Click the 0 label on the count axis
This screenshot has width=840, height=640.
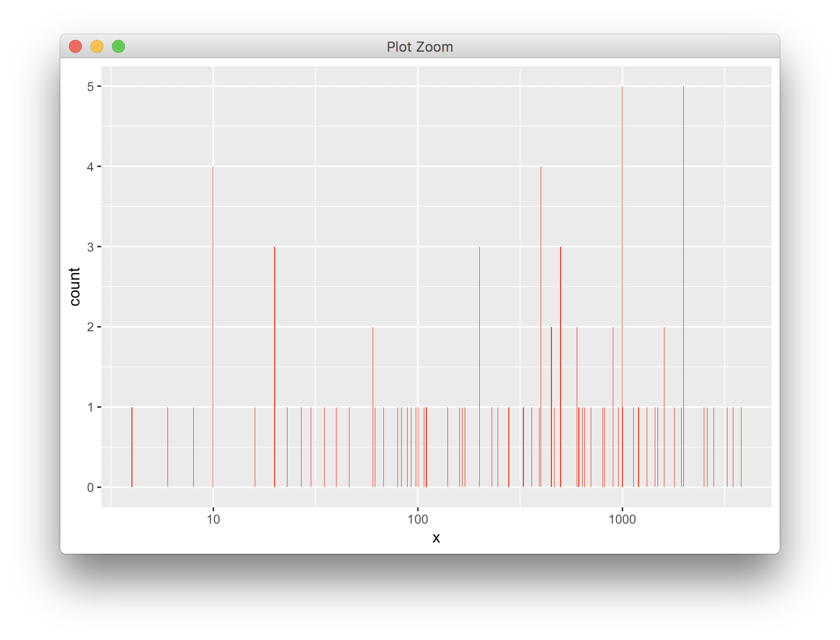coord(90,487)
